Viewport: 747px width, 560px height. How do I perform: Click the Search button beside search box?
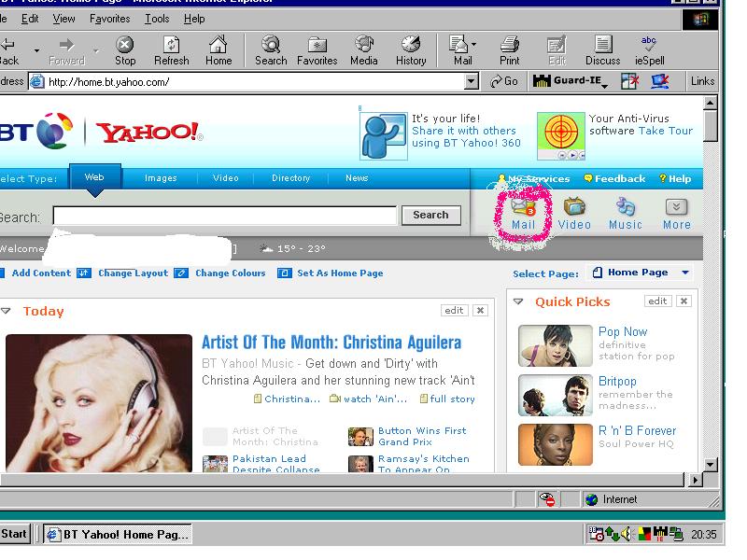point(430,215)
